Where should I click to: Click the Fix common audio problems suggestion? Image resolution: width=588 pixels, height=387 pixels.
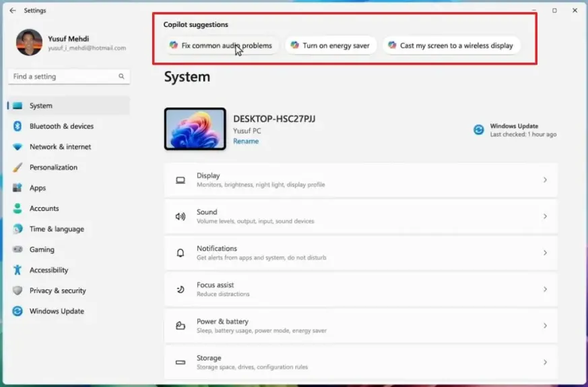(222, 46)
